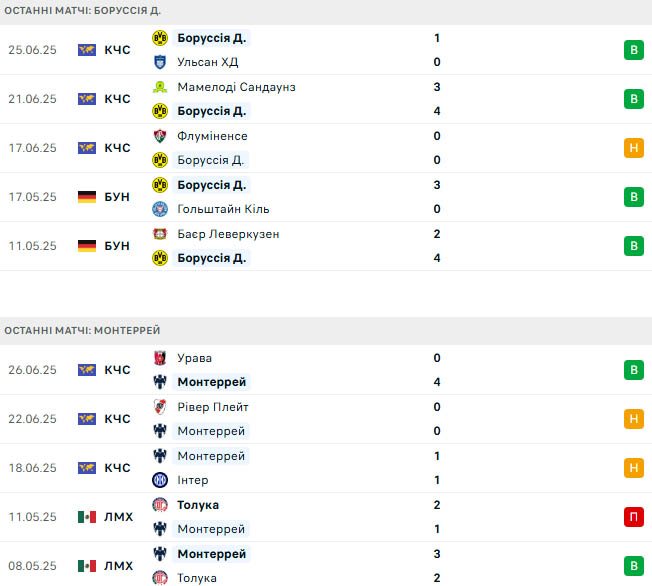The image size is (652, 586).
Task: Click Fluminense club crest
Action: pos(160,136)
